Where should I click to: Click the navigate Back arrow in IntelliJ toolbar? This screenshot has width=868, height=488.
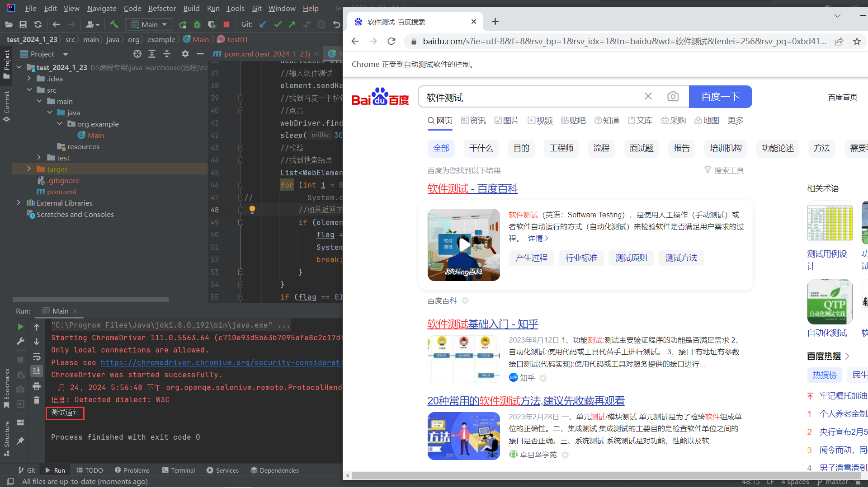(x=56, y=24)
